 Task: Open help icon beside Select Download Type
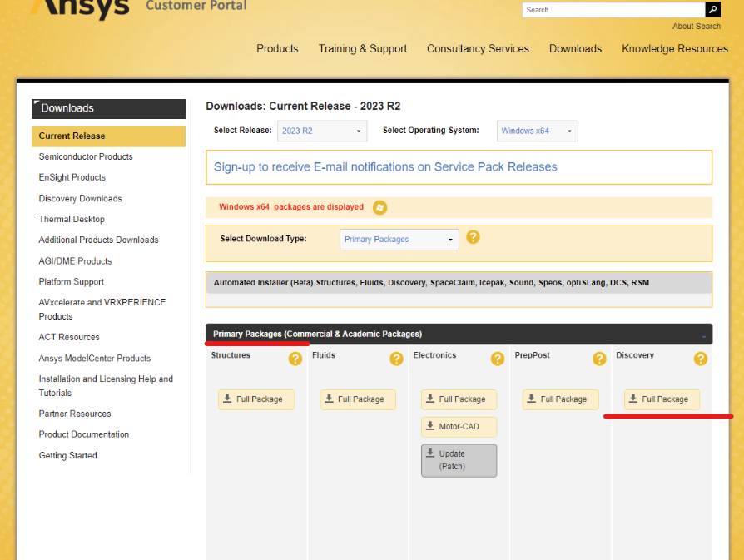click(473, 237)
